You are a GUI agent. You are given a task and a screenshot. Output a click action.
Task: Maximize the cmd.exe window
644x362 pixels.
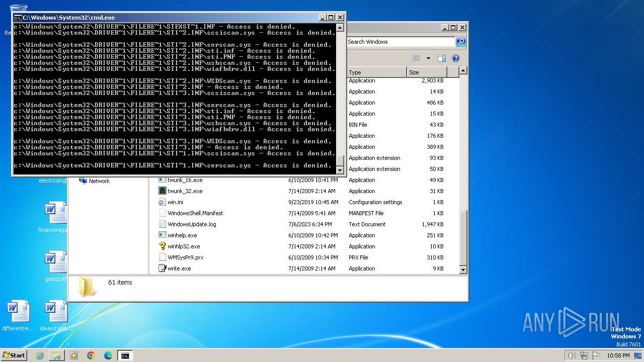click(331, 18)
